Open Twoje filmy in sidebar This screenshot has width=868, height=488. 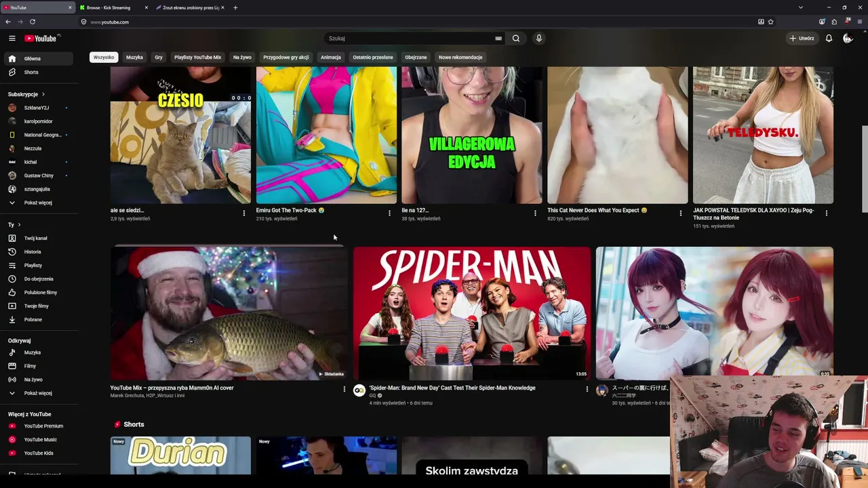40,306
